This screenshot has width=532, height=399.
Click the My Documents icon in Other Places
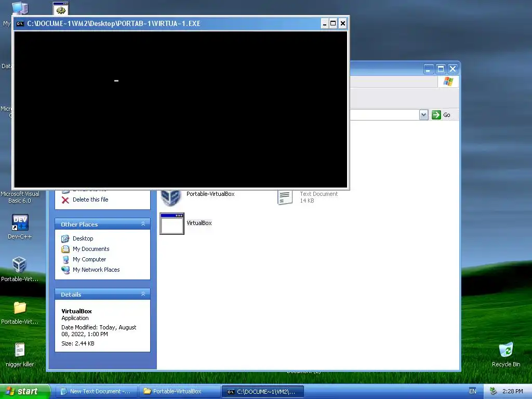pos(65,249)
